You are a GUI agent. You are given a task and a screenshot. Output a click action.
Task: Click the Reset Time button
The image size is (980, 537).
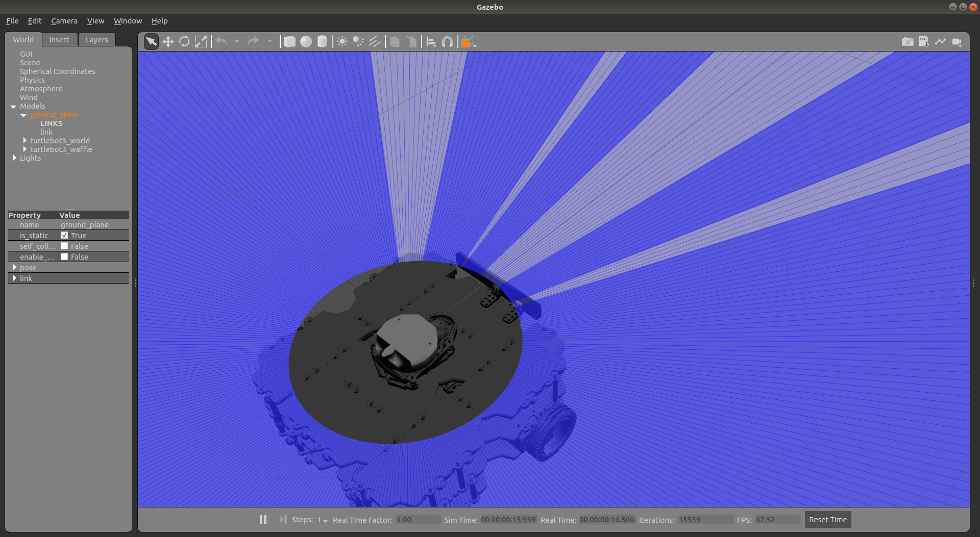point(827,519)
